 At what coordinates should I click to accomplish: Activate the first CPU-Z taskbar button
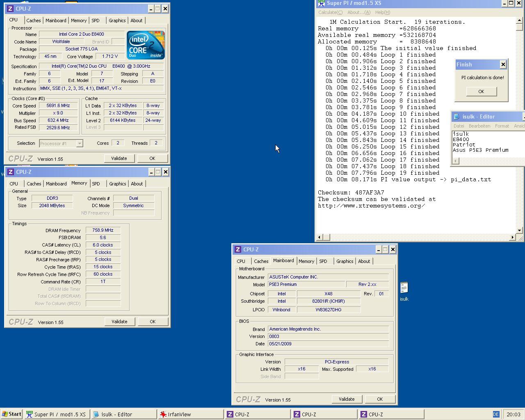[x=258, y=414]
